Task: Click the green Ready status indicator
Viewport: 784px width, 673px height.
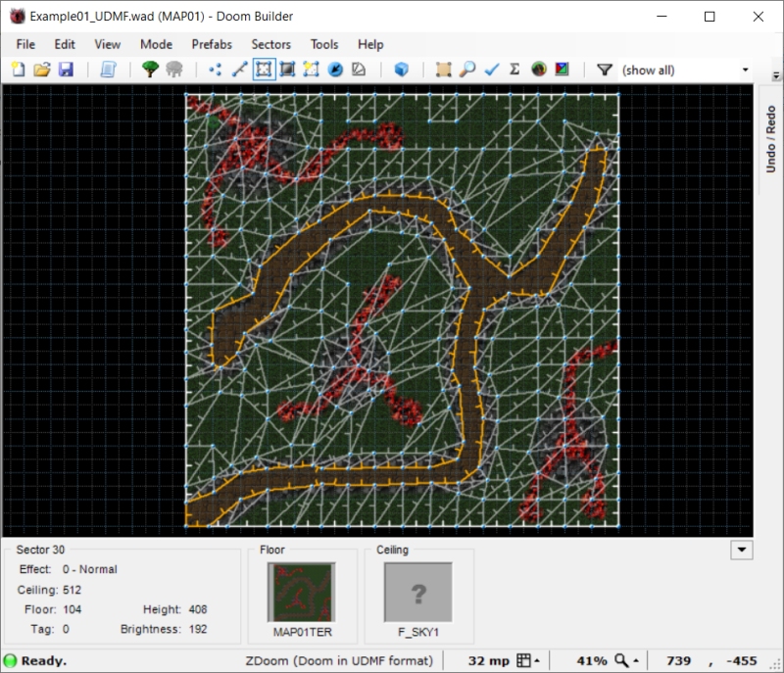Action: click(10, 660)
